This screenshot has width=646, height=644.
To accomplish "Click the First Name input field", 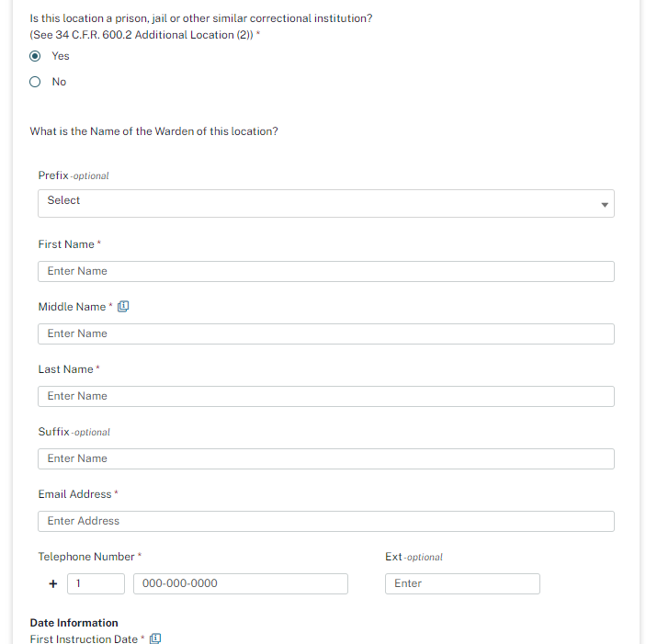I will (325, 271).
